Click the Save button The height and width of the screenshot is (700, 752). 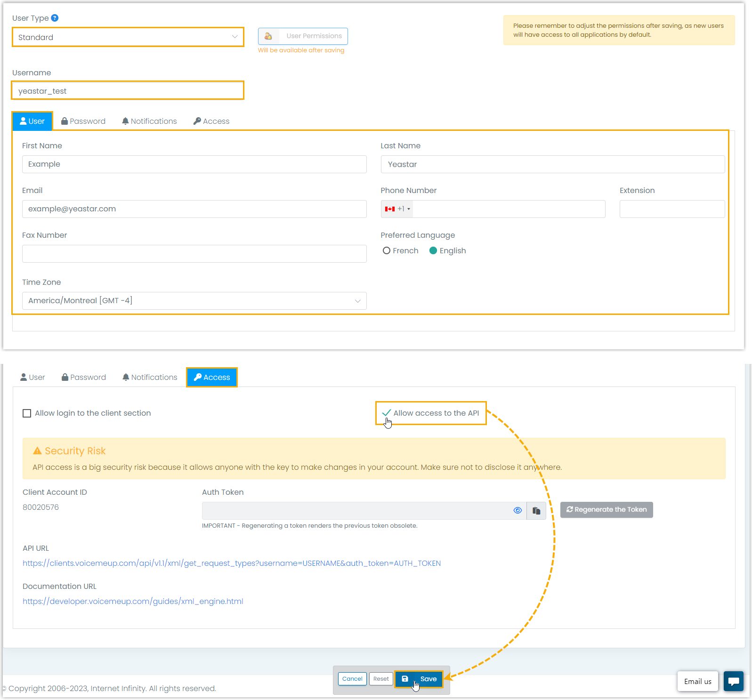coord(419,679)
